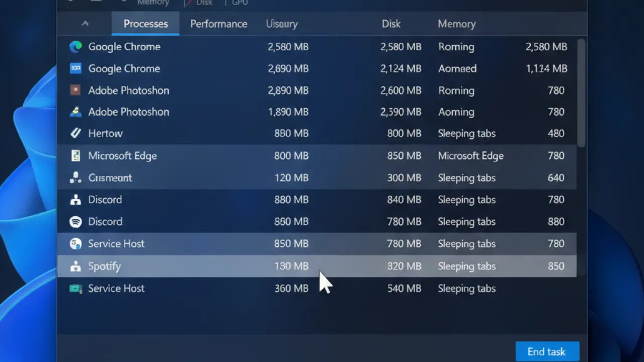Click Sleeping tabs status in Spotify row

click(466, 266)
